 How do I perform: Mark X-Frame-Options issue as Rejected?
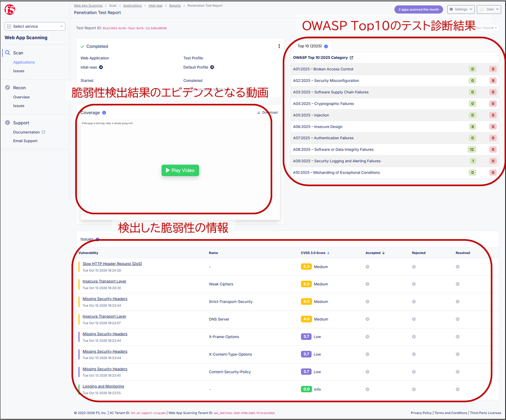(x=414, y=337)
